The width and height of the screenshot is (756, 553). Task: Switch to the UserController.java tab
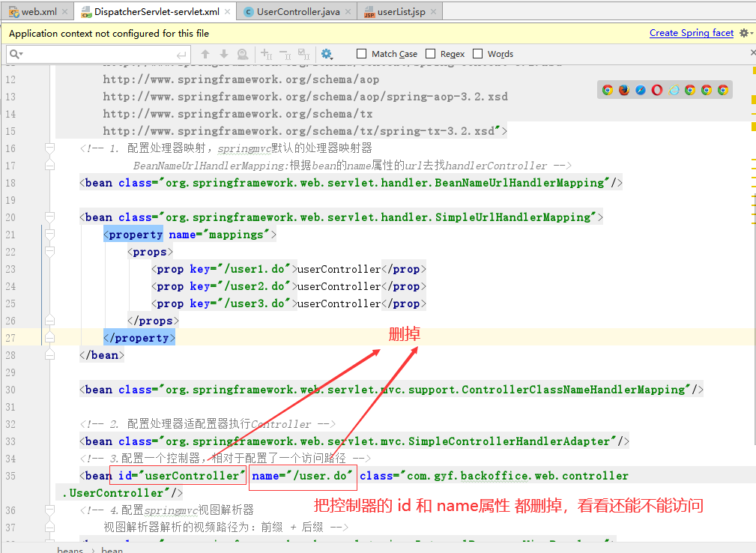[x=297, y=11]
